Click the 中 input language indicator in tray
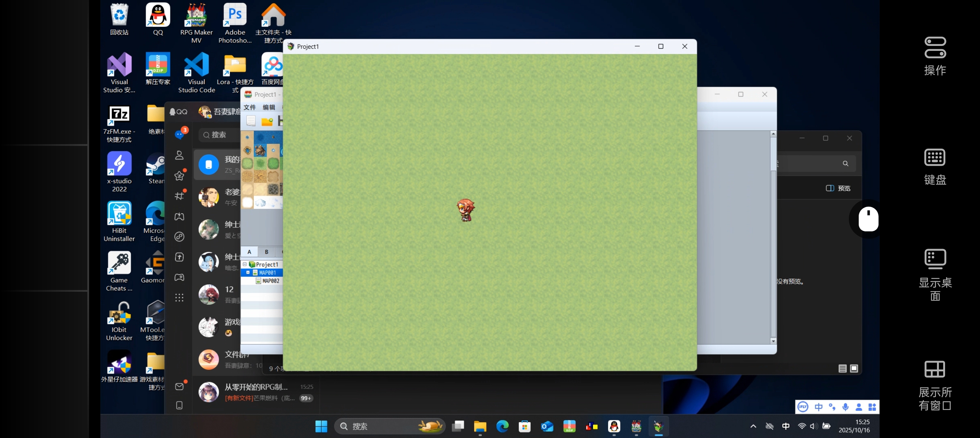The image size is (980, 438). click(786, 426)
